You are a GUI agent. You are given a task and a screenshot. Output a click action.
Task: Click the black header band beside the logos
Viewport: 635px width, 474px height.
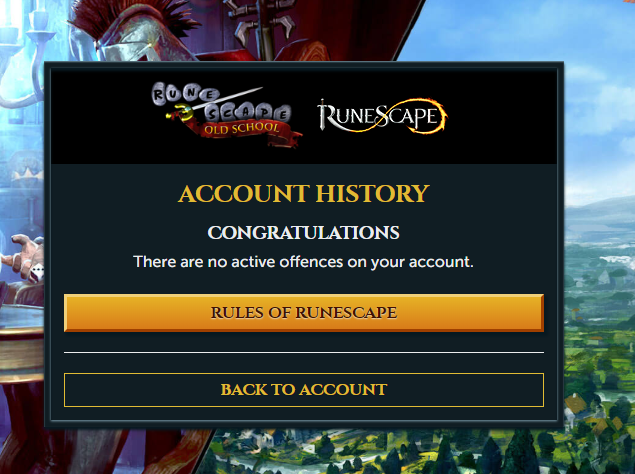[502, 117]
